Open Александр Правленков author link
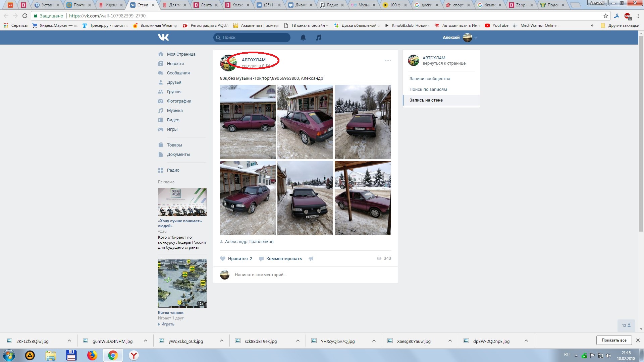The image size is (644, 362). point(249,242)
